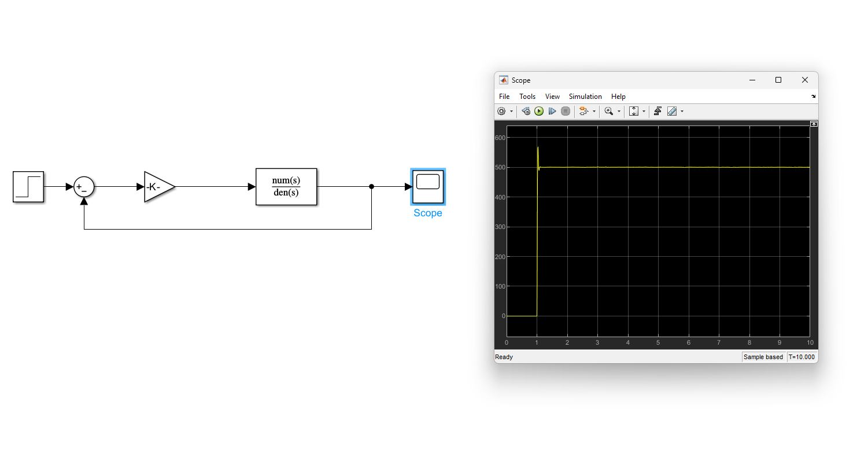Click the Highlight Simulink Block icon
Screen dimensions: 868x454
tap(583, 111)
